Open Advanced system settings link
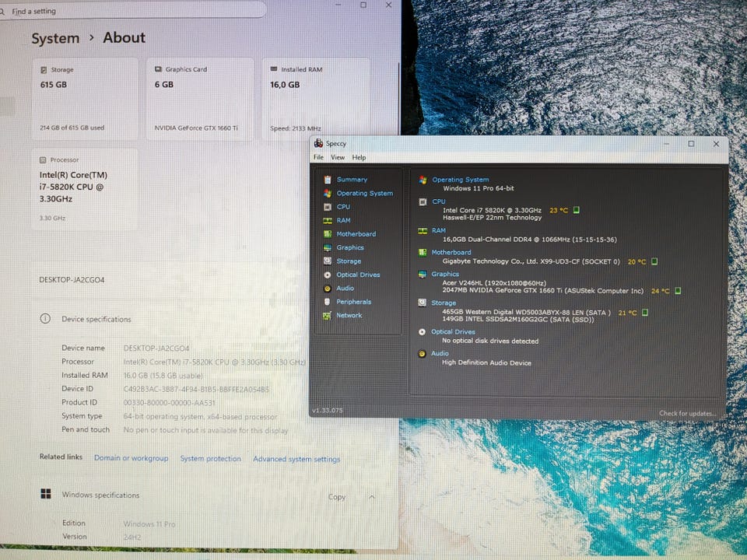The image size is (747, 560). [296, 459]
